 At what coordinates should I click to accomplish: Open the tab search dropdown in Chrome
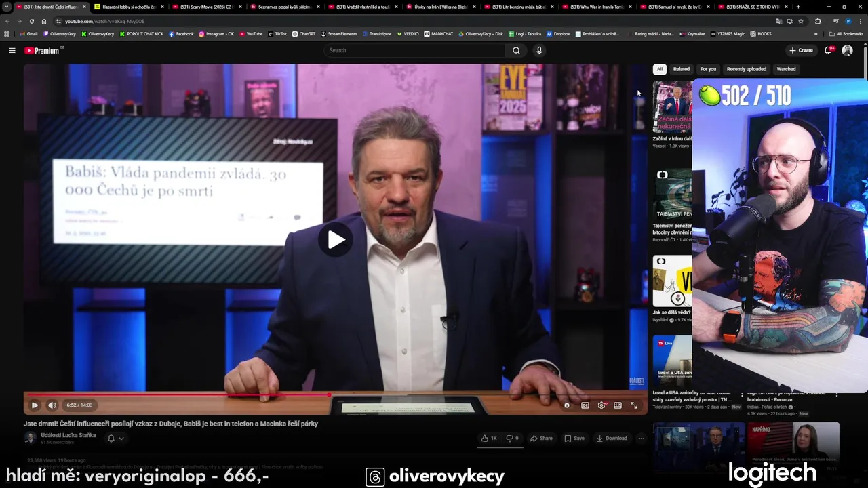pyautogui.click(x=6, y=7)
